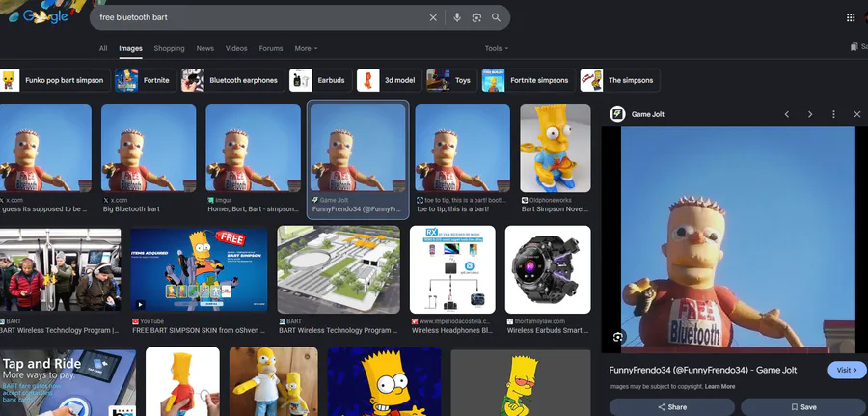This screenshot has height=416, width=868.
Task: Select Funko pop bart simpson chip
Action: coord(55,80)
